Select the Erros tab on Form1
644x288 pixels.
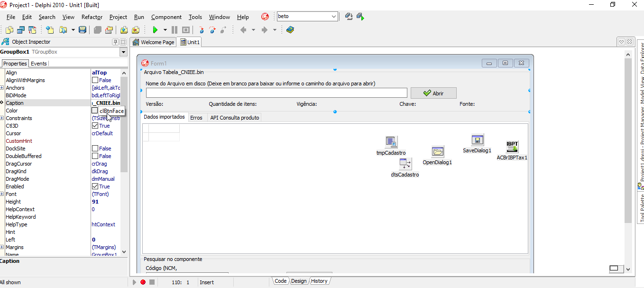pos(196,118)
